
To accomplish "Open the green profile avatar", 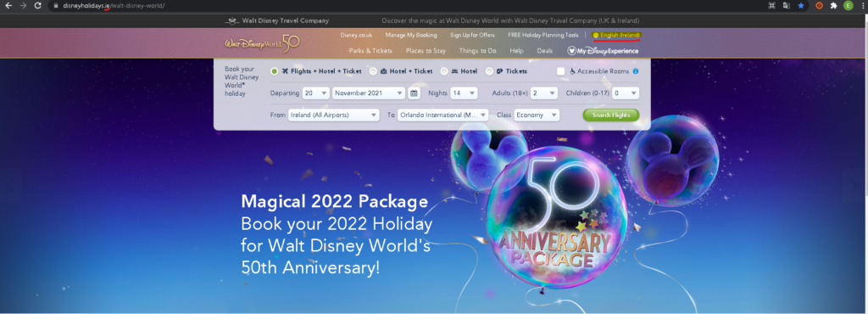I will click(848, 6).
